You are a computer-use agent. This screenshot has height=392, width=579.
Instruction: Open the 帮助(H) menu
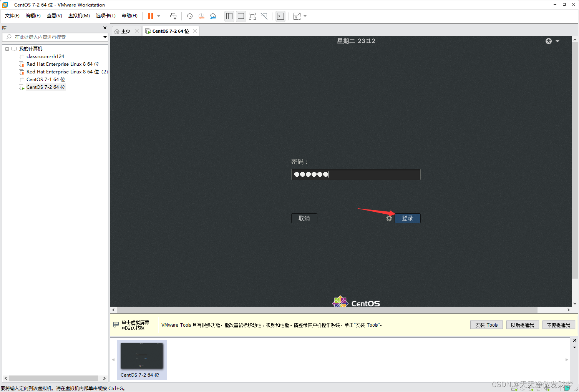pos(129,16)
